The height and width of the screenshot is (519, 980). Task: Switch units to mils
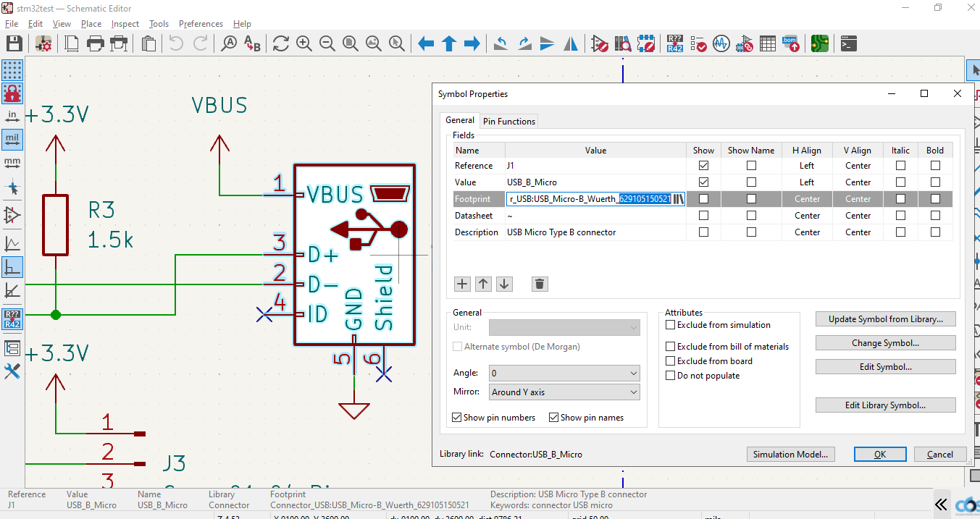(x=12, y=138)
